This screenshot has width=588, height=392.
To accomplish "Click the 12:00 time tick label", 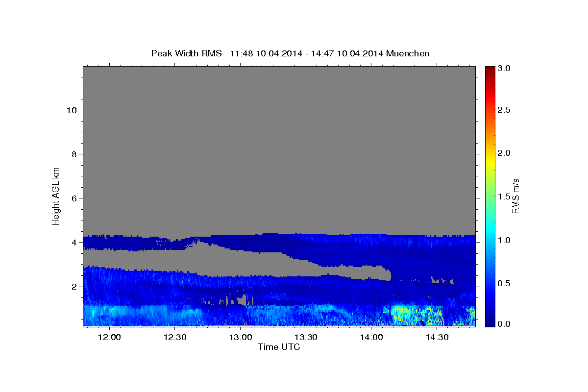I will point(109,338).
